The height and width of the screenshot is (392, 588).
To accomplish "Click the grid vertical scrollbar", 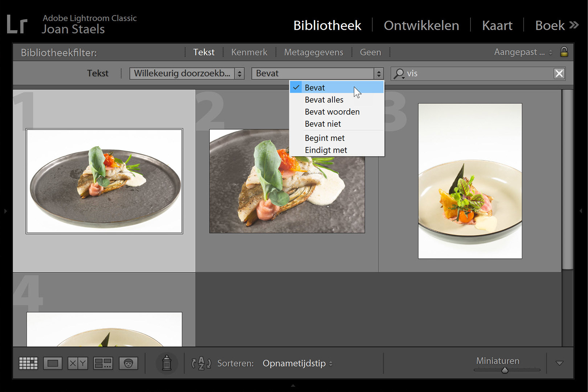I will click(568, 179).
